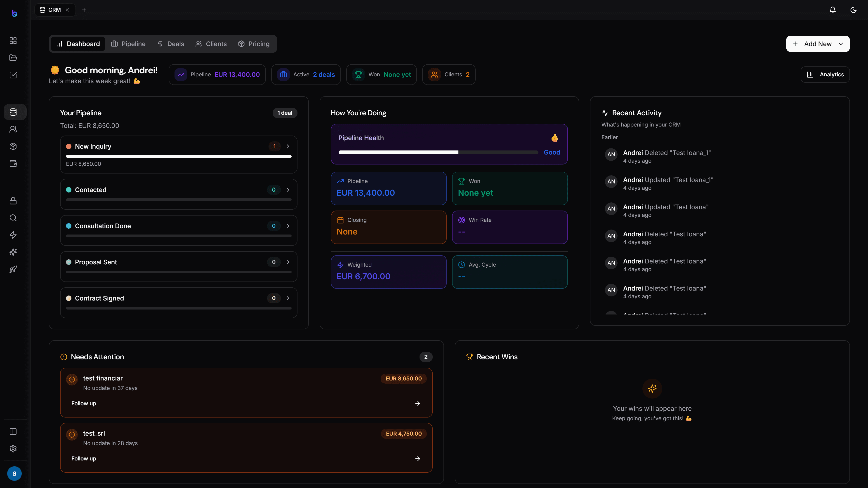Viewport: 868px width, 488px height.
Task: Expand the Contacted stage chevron
Action: point(288,190)
